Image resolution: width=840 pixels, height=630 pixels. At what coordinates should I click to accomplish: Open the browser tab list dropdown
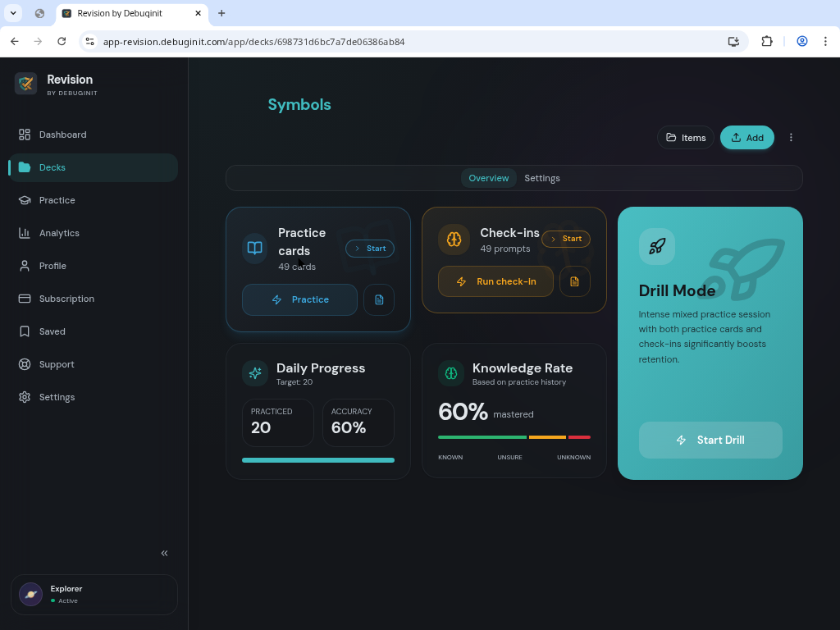14,13
